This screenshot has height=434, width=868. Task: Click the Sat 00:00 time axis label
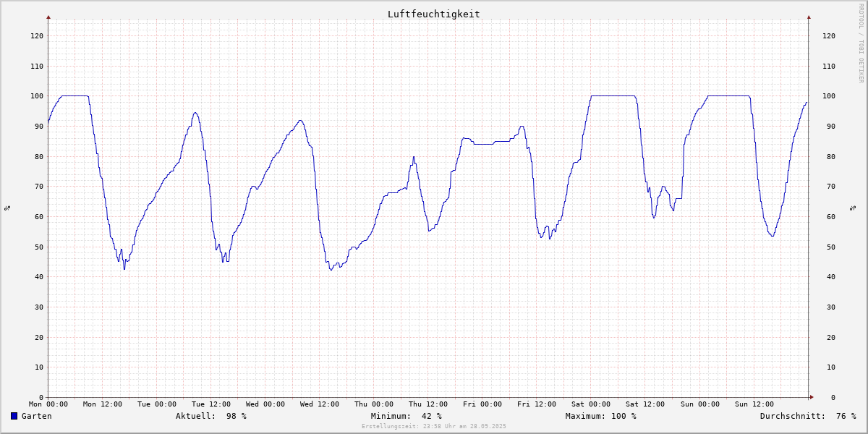(x=591, y=404)
